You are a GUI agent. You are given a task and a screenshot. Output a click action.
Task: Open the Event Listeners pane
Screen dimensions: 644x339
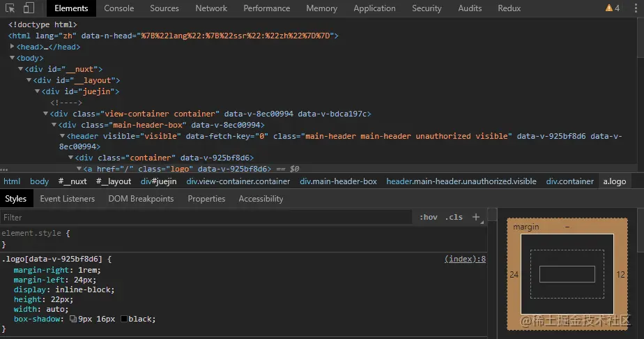point(68,199)
